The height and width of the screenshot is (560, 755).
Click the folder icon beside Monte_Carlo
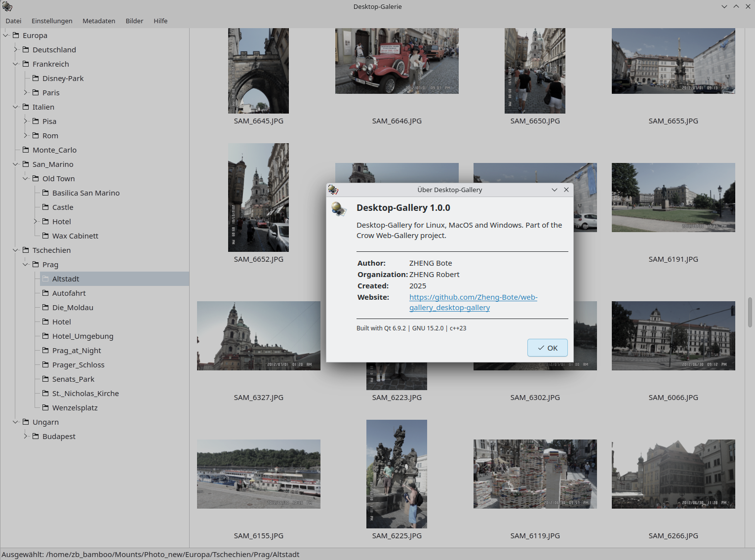(x=26, y=150)
